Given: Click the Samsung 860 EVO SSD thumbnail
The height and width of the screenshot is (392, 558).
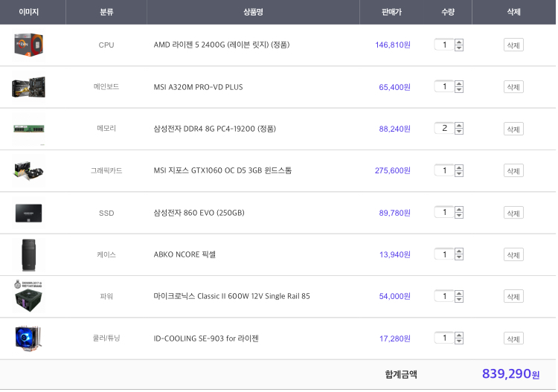Looking at the screenshot, I should click(28, 213).
